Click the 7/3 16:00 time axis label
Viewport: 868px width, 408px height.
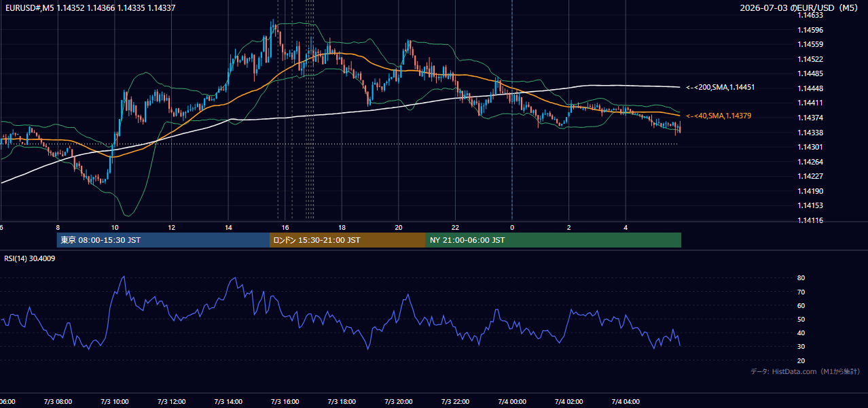click(285, 402)
